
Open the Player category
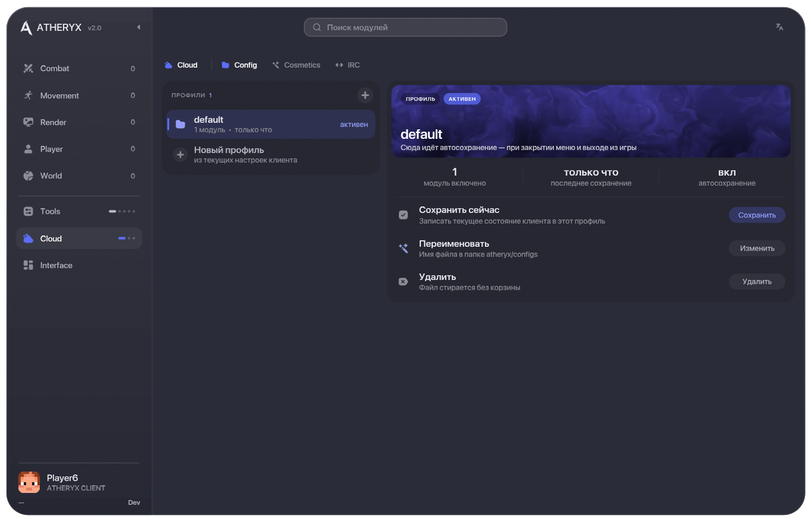click(x=79, y=149)
